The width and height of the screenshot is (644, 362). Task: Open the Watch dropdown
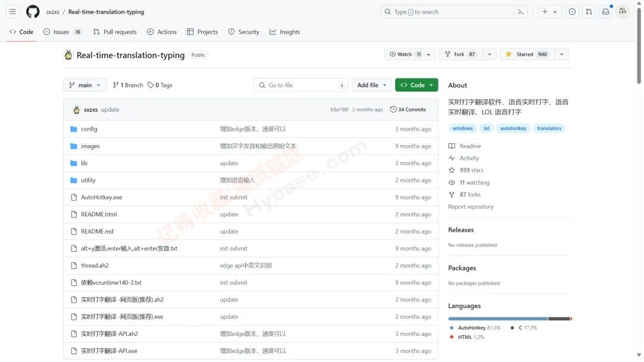point(409,54)
